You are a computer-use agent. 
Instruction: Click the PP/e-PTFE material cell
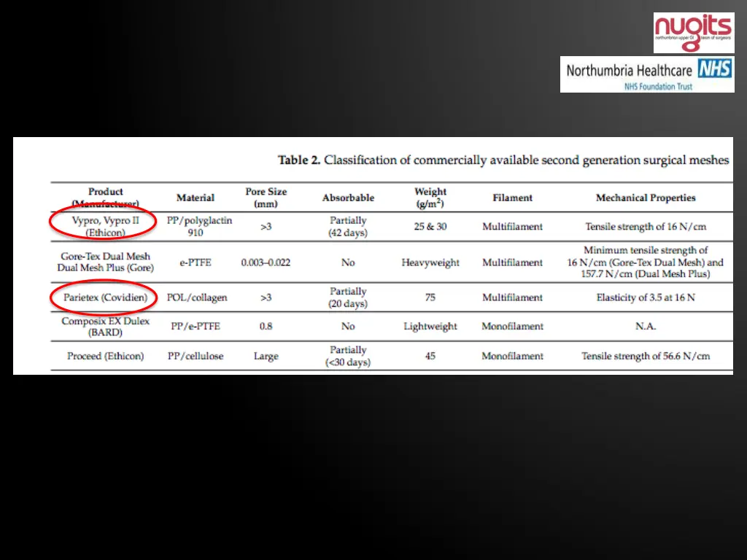[196, 327]
